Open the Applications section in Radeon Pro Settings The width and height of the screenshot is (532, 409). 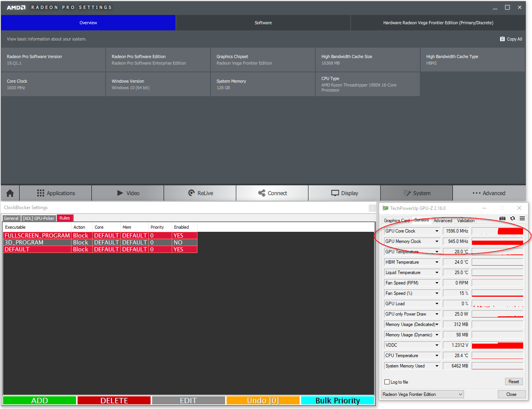[55, 193]
